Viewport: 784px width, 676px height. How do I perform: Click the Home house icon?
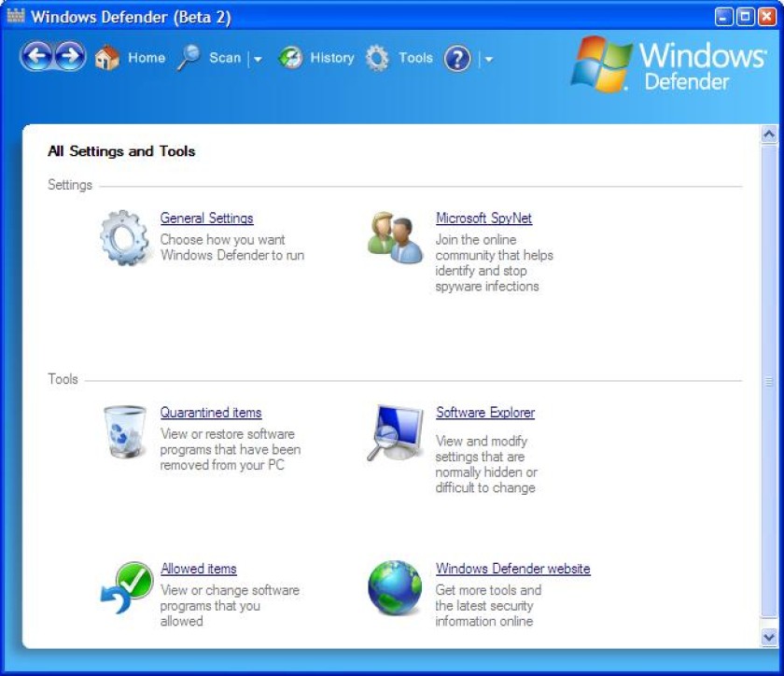pos(107,58)
